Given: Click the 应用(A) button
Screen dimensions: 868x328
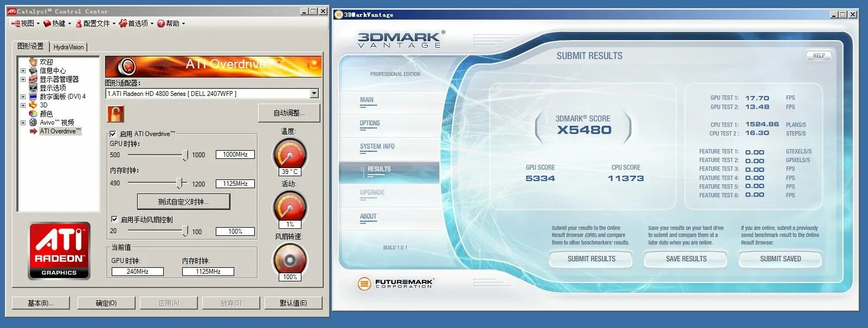Looking at the screenshot, I should pyautogui.click(x=169, y=303).
